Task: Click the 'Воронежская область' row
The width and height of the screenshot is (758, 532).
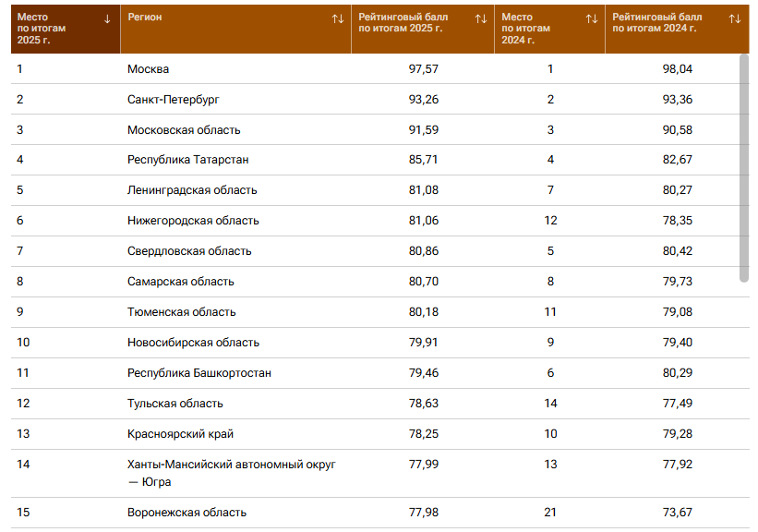Action: pos(380,513)
